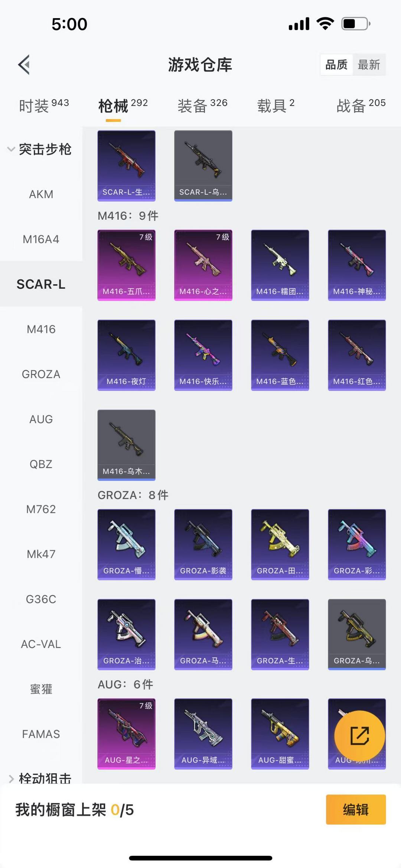This screenshot has width=401, height=868.
Task: Switch sorting to 品质
Action: tap(336, 65)
